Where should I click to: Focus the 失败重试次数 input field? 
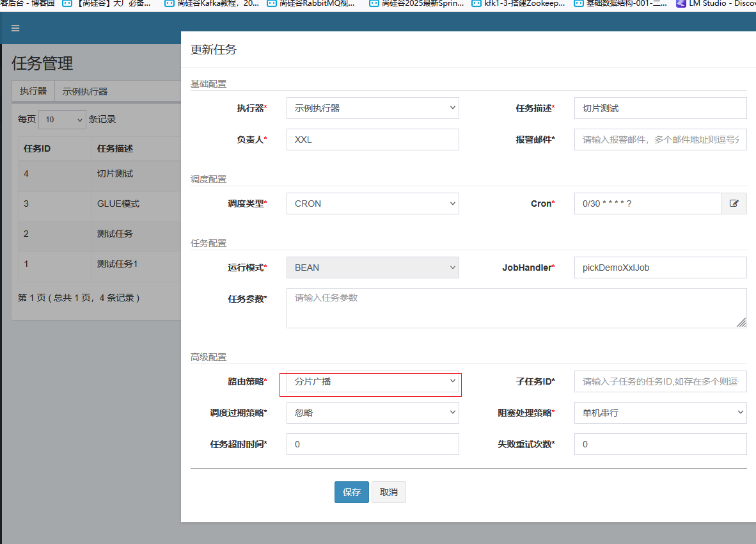(x=661, y=444)
